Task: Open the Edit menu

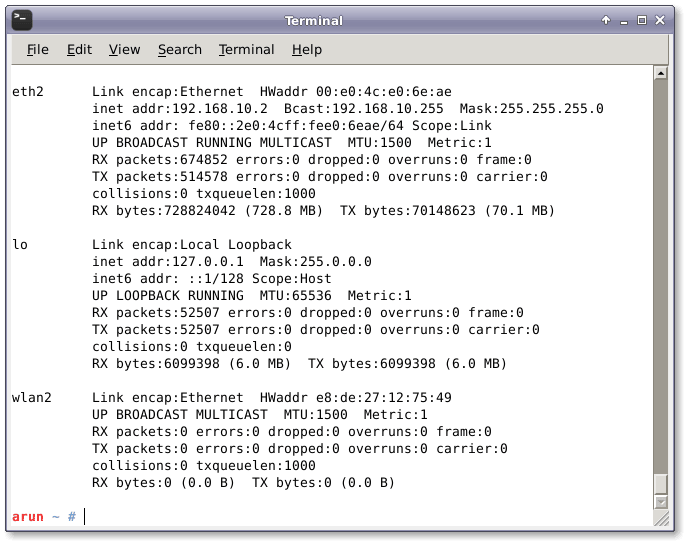Action: point(79,50)
